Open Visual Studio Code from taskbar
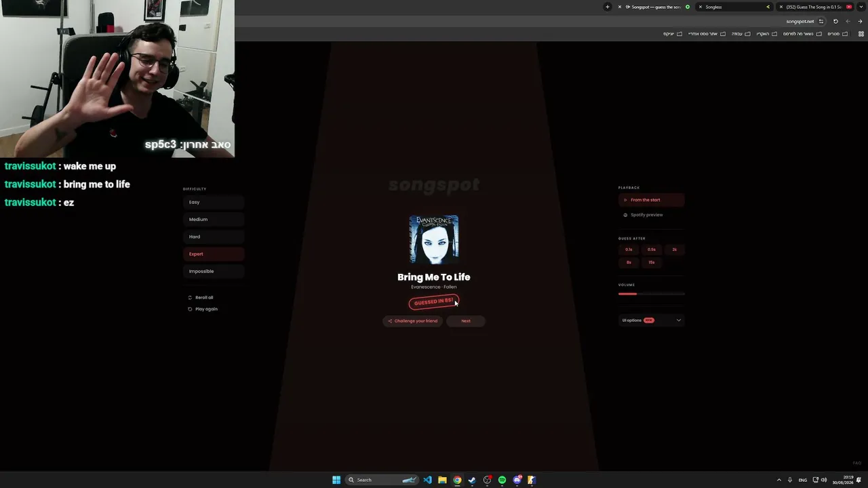This screenshot has width=868, height=488. [x=427, y=480]
